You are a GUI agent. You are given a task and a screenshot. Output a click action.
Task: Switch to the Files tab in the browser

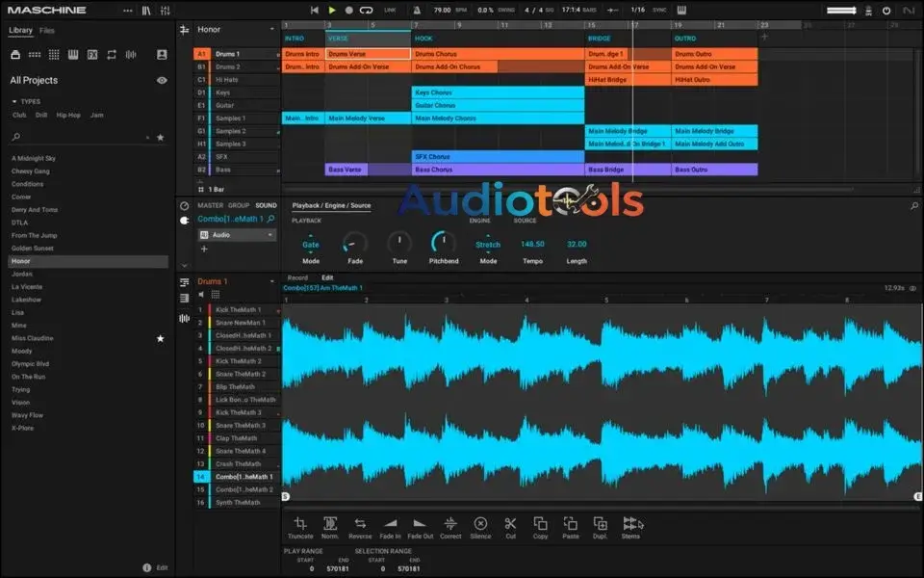[46, 30]
